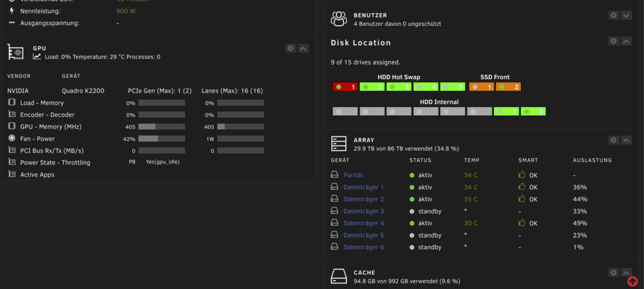Open the Datenträger 4 link
This screenshot has height=289, width=644.
(363, 223)
